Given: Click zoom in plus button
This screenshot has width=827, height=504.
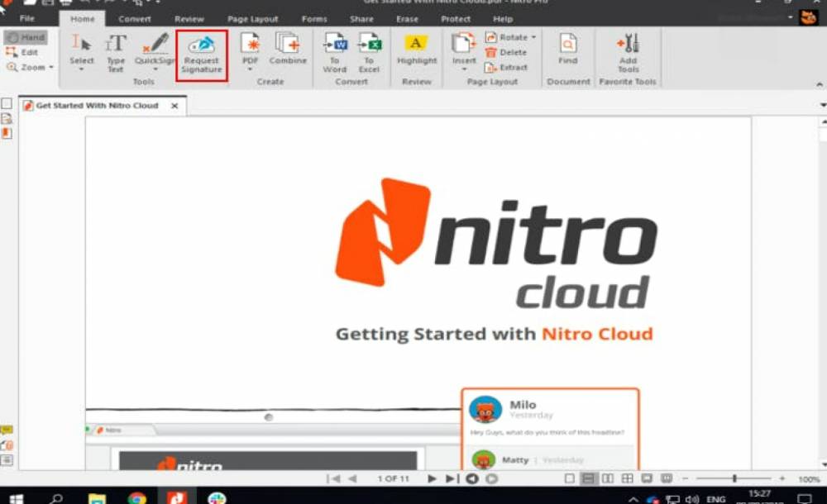Looking at the screenshot, I should click(x=782, y=478).
